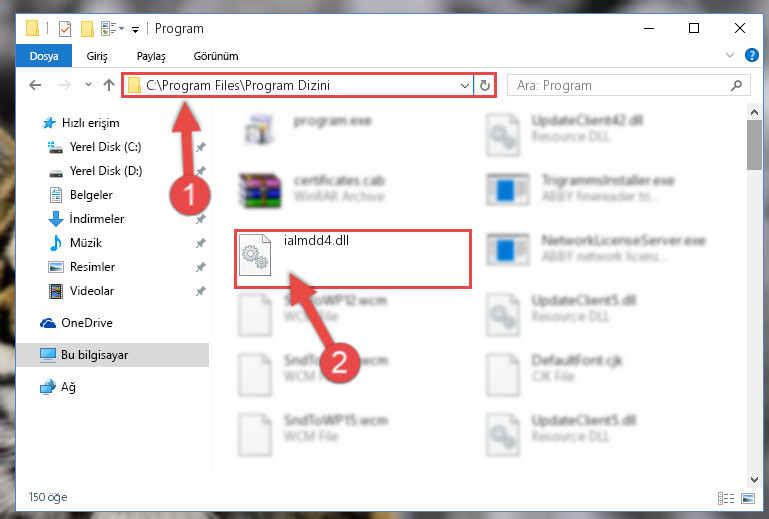
Task: Click the search magnifier icon
Action: click(x=736, y=85)
